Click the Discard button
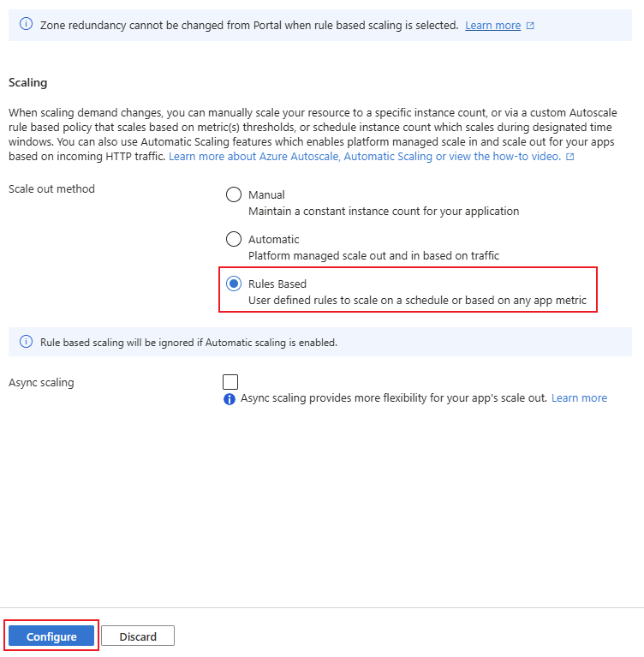 point(138,636)
